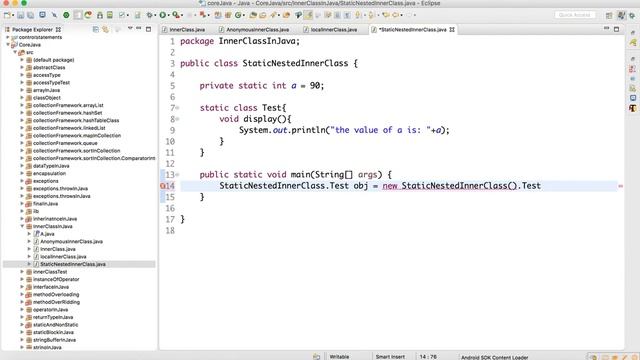The image size is (640, 360).
Task: Click the Quick Access search field
Action: tap(574, 15)
